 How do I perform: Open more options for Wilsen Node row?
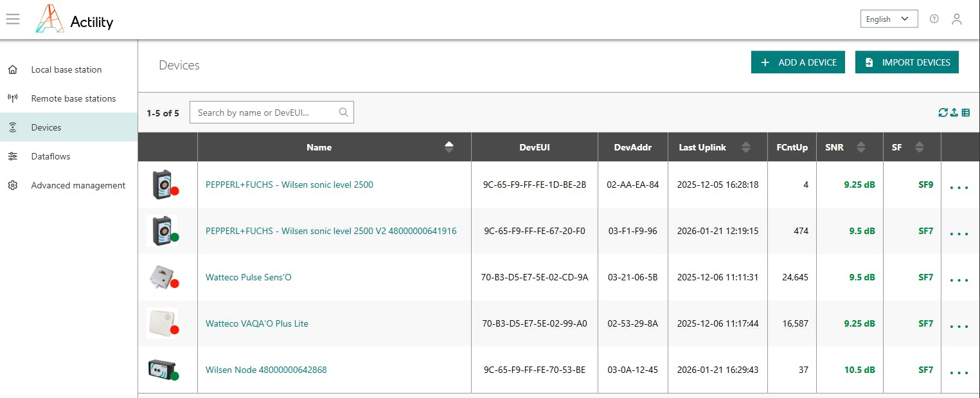click(x=958, y=371)
